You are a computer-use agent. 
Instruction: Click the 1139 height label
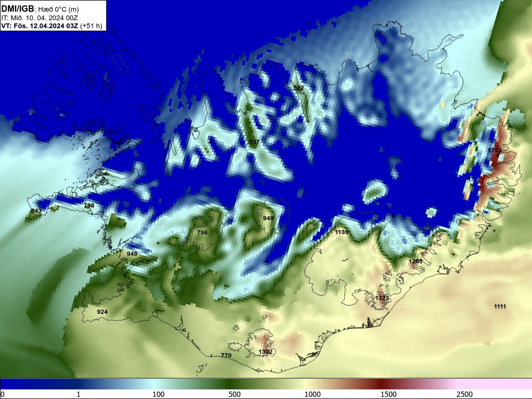(342, 232)
